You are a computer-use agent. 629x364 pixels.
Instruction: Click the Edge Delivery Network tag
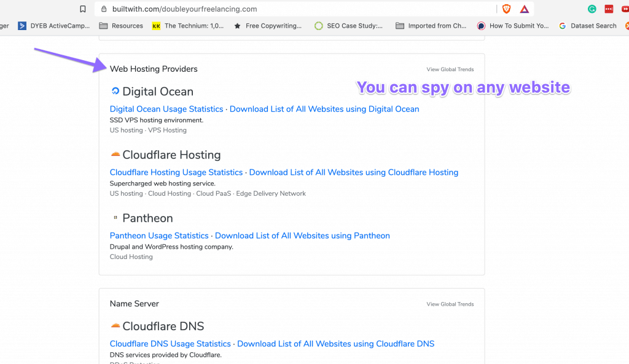(x=271, y=193)
